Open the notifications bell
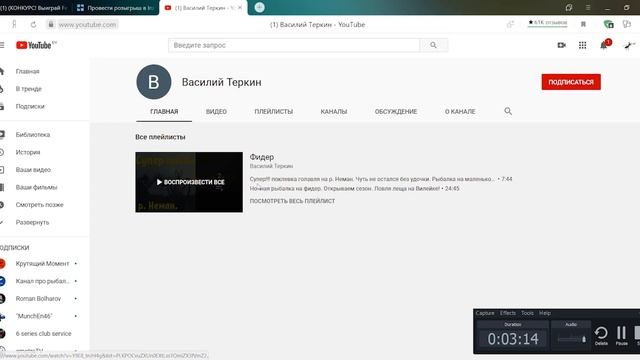Viewport: 640px width, 360px height. pyautogui.click(x=603, y=45)
